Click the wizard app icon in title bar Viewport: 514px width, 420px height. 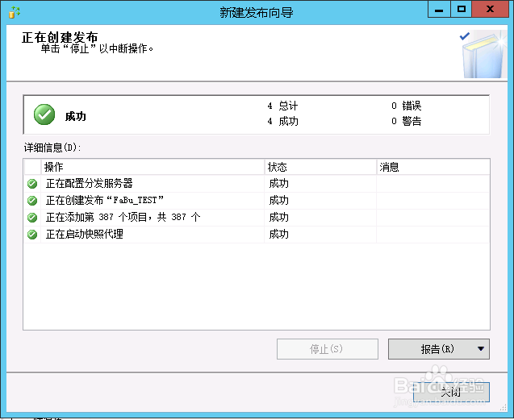point(14,12)
